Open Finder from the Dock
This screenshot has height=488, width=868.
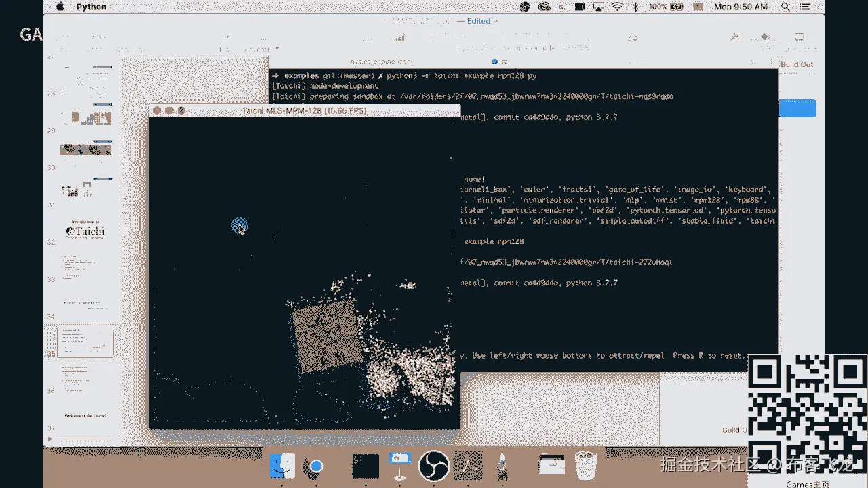pyautogui.click(x=282, y=466)
